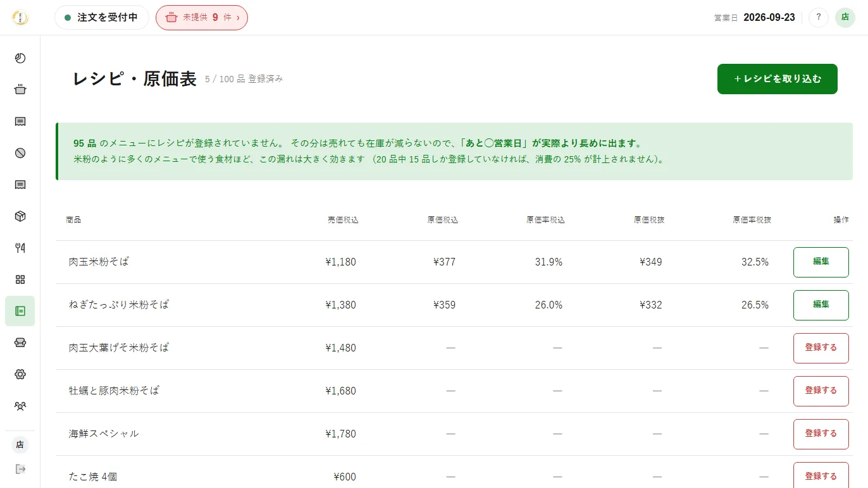Open the cooking pot icon in sidebar
This screenshot has width=868, height=488.
20,90
